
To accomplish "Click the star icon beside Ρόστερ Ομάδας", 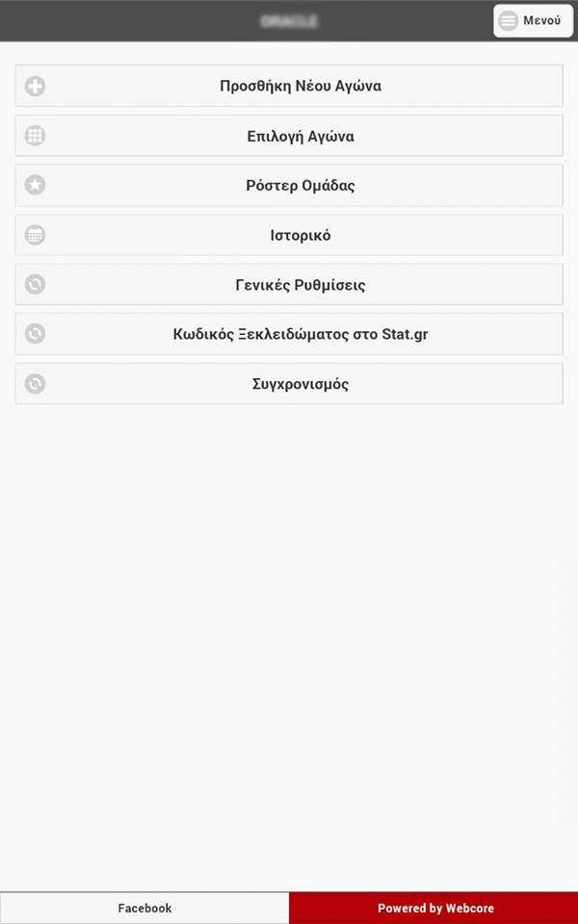I will pyautogui.click(x=35, y=185).
